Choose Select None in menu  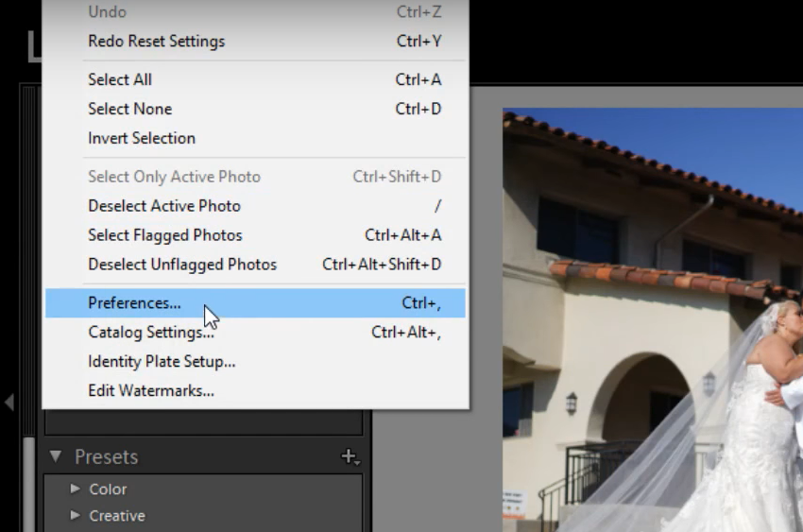click(255, 109)
